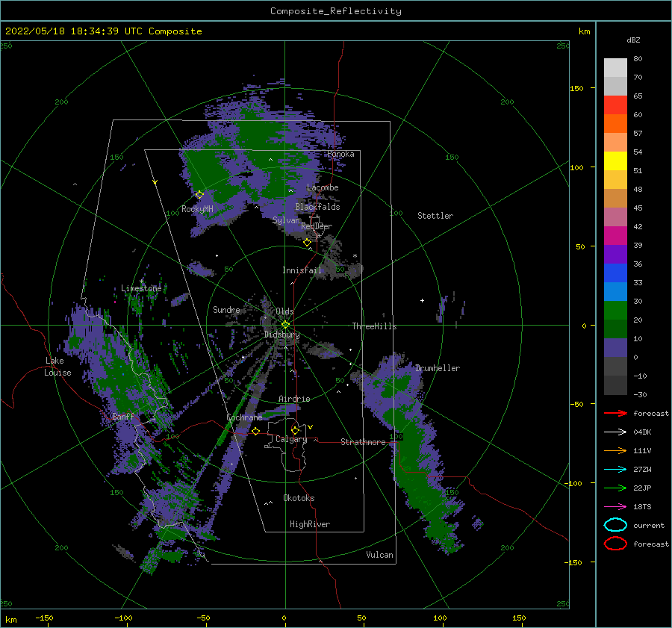The width and height of the screenshot is (672, 628).
Task: Click the yellow diamond marker below RedDeer
Action: (307, 243)
